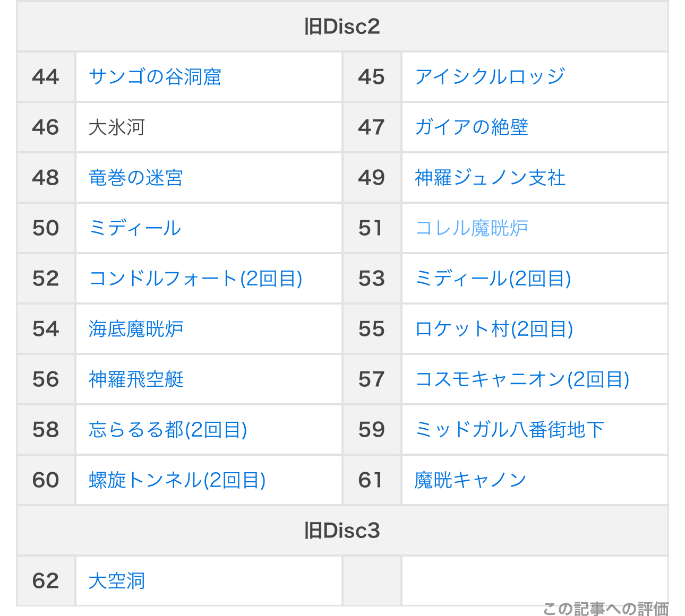The height and width of the screenshot is (616, 685).
Task: Click the 忘らるる都(2回目) link
Action: click(168, 430)
